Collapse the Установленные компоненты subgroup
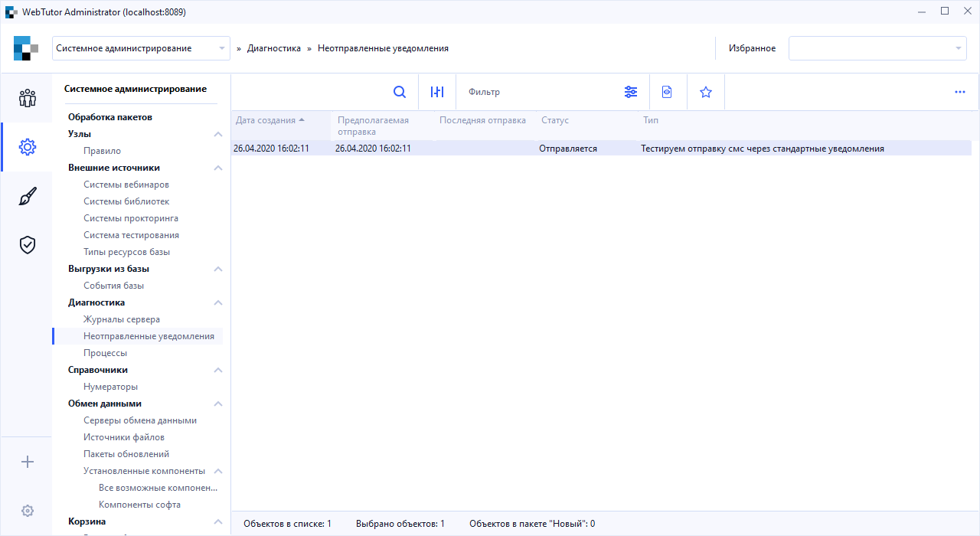The height and width of the screenshot is (536, 980). (x=217, y=471)
